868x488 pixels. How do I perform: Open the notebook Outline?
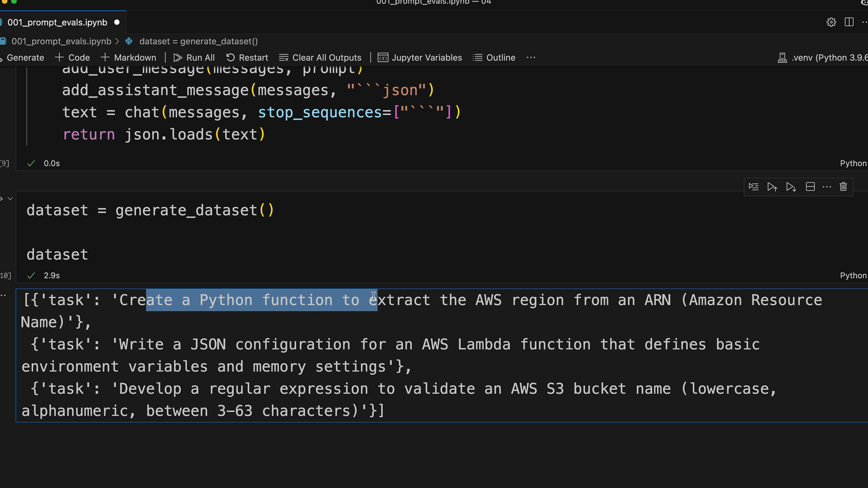coord(494,57)
